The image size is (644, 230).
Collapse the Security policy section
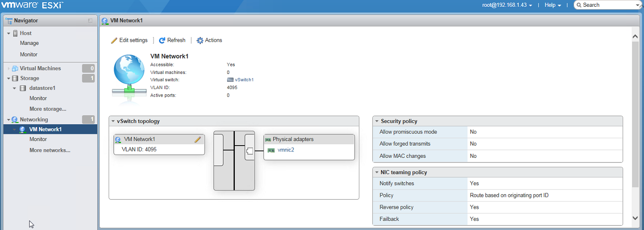pos(377,122)
